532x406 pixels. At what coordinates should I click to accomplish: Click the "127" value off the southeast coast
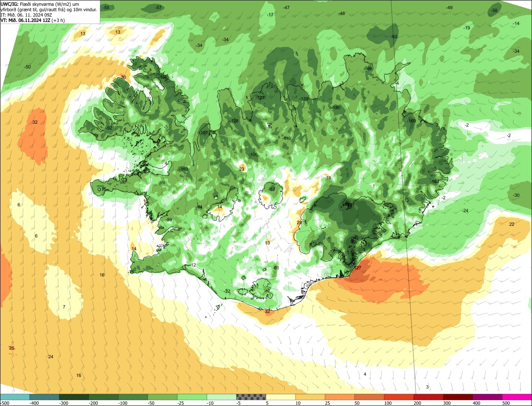click(357, 268)
